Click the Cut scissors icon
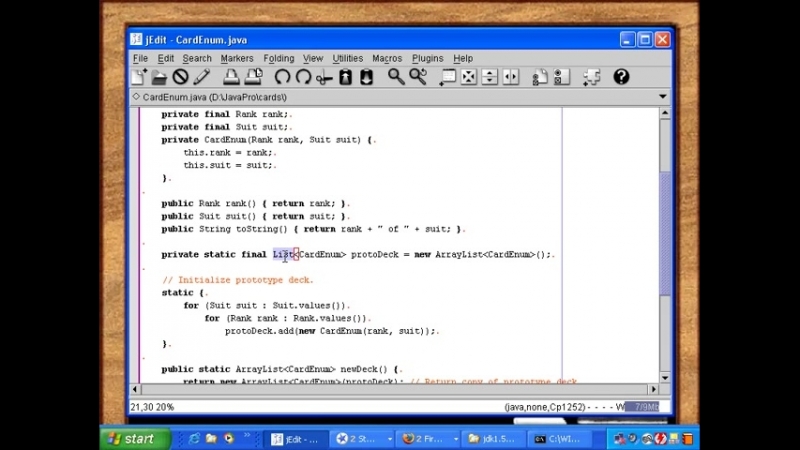 (x=324, y=77)
